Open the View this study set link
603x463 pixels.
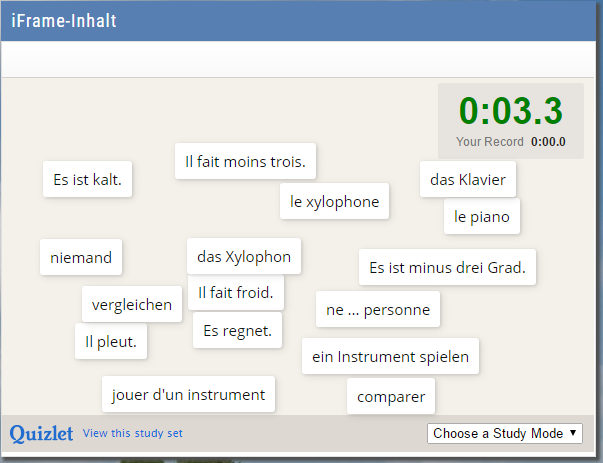133,433
